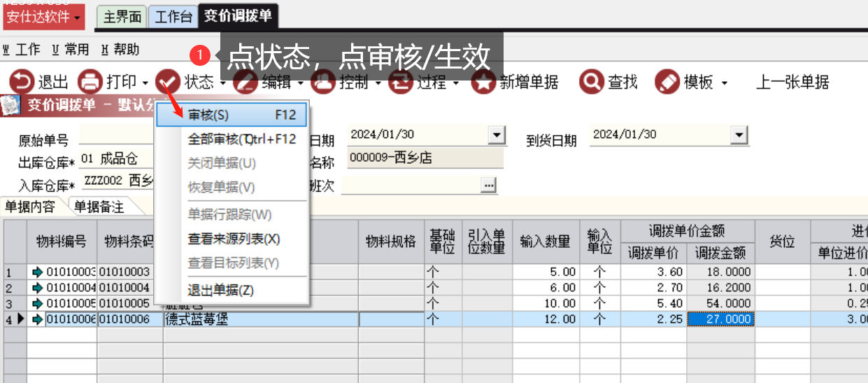This screenshot has height=383, width=868.
Task: Click the 班次 ellipsis browse button
Action: tap(488, 185)
